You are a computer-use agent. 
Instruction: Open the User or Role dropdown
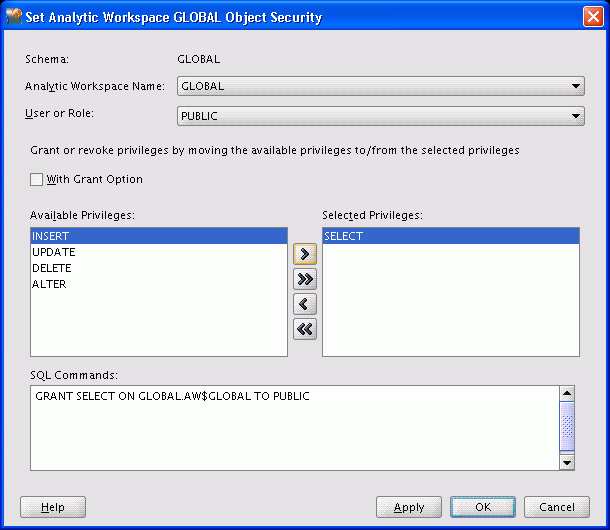[x=380, y=116]
